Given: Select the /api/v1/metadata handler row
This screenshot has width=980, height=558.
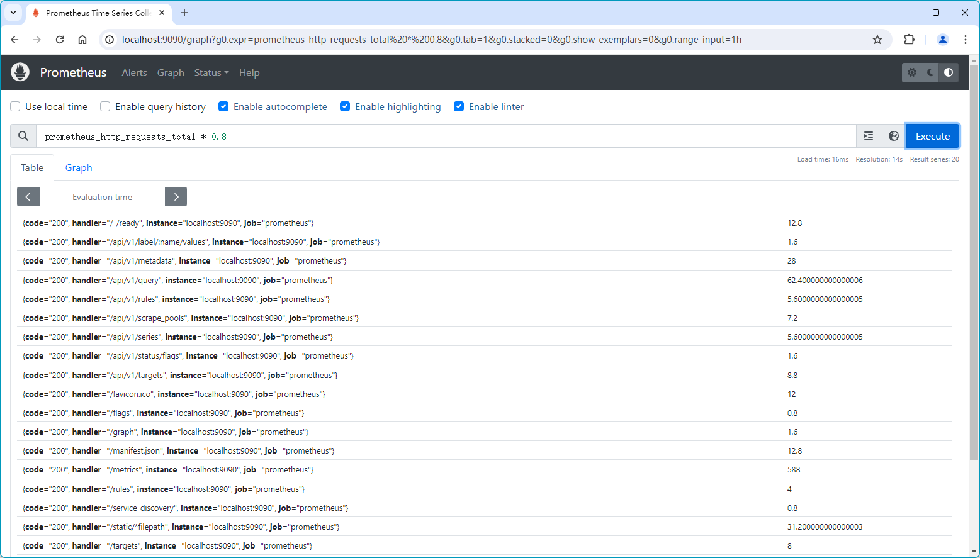Looking at the screenshot, I should click(484, 260).
